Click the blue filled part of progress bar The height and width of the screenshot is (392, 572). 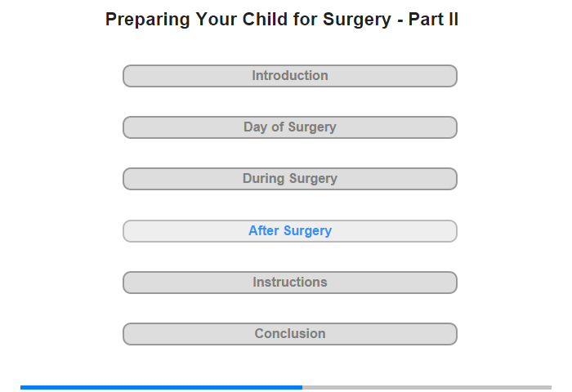click(161, 387)
